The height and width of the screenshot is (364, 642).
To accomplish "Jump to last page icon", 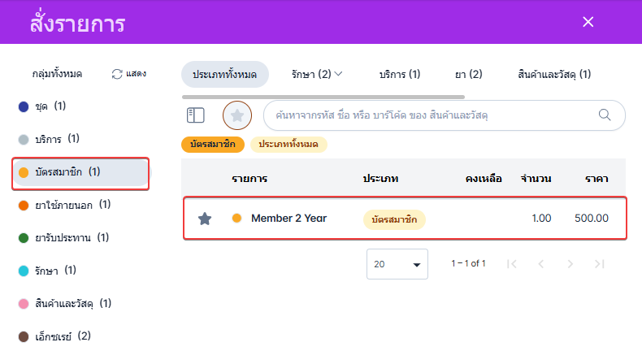I will coord(600,264).
